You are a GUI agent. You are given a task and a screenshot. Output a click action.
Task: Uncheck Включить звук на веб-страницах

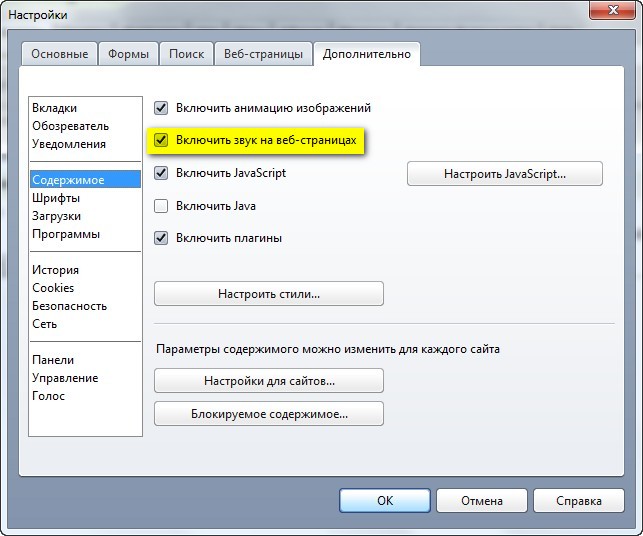click(x=161, y=140)
